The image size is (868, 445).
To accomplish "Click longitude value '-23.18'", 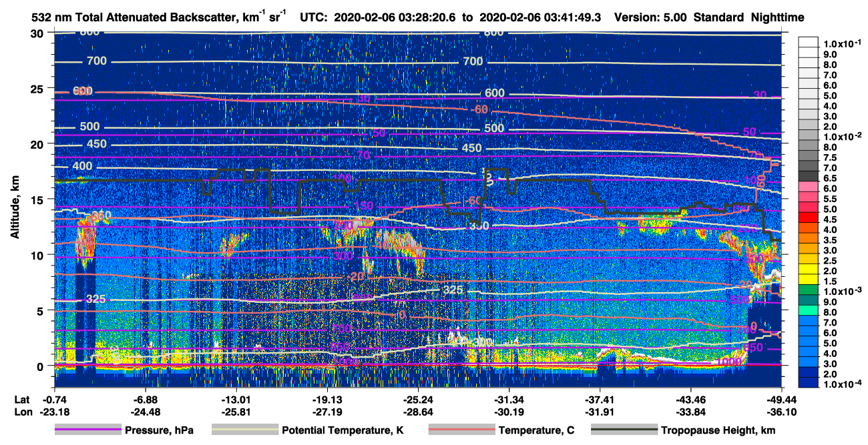I will tap(54, 412).
